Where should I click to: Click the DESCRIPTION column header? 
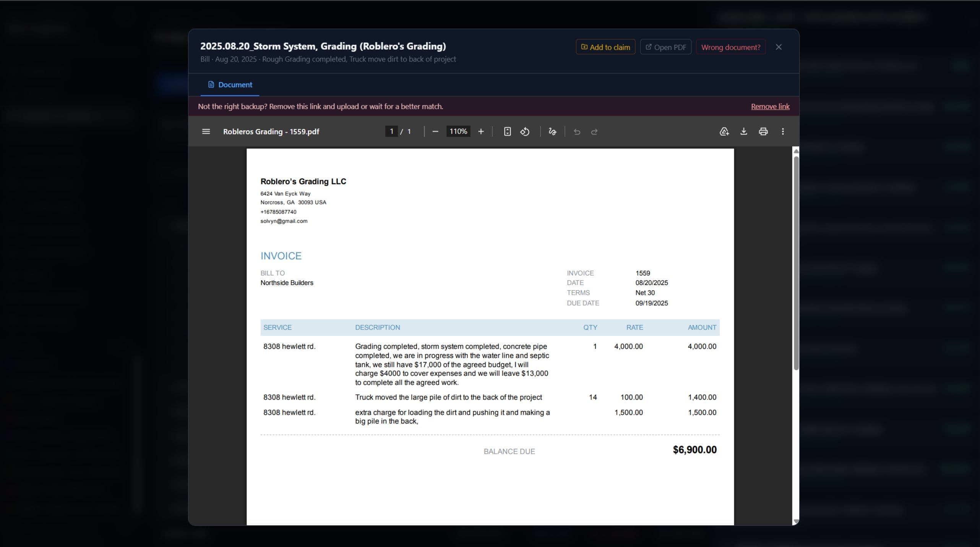pos(377,328)
